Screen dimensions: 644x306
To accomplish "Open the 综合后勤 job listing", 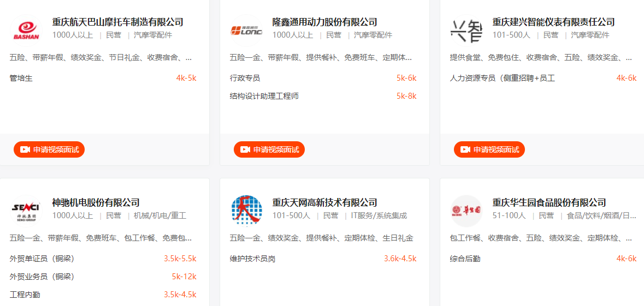I will (465, 259).
